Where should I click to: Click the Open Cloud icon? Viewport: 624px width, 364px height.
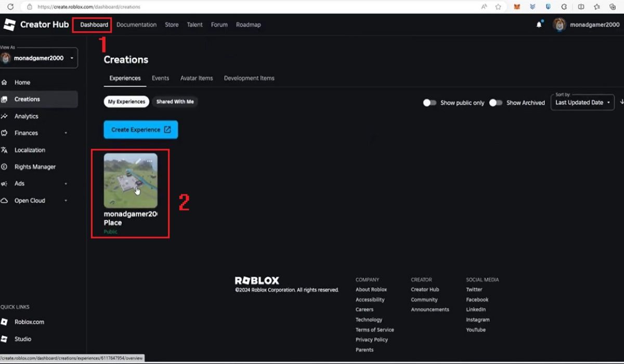pos(4,201)
